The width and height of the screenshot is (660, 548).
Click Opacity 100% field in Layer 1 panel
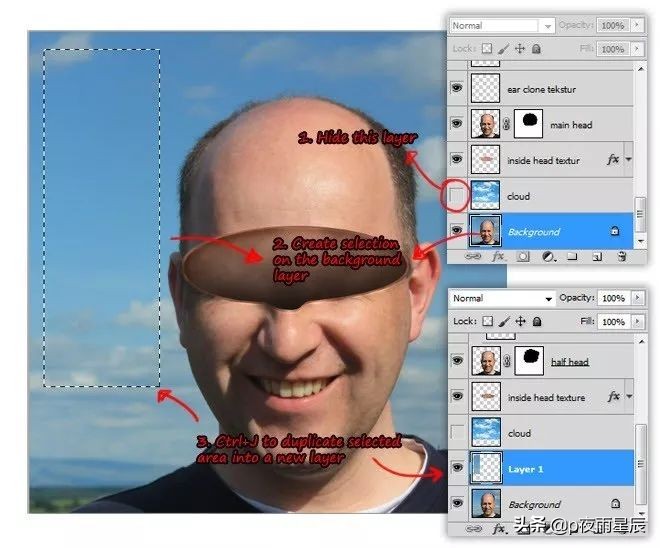pyautogui.click(x=614, y=298)
